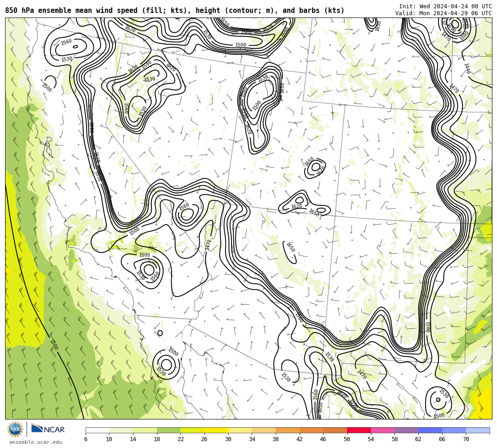Pick the red 50-54 kts colorbar segment
497x448 pixels.
click(359, 430)
